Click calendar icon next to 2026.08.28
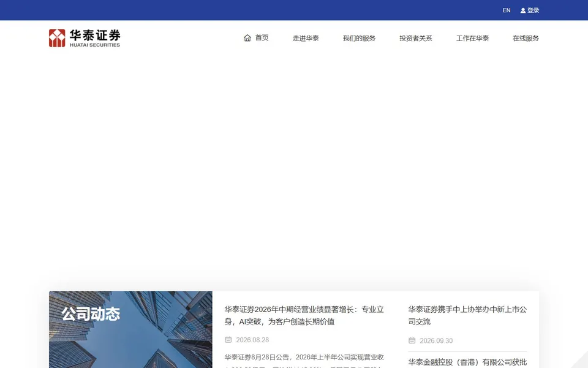 click(228, 340)
